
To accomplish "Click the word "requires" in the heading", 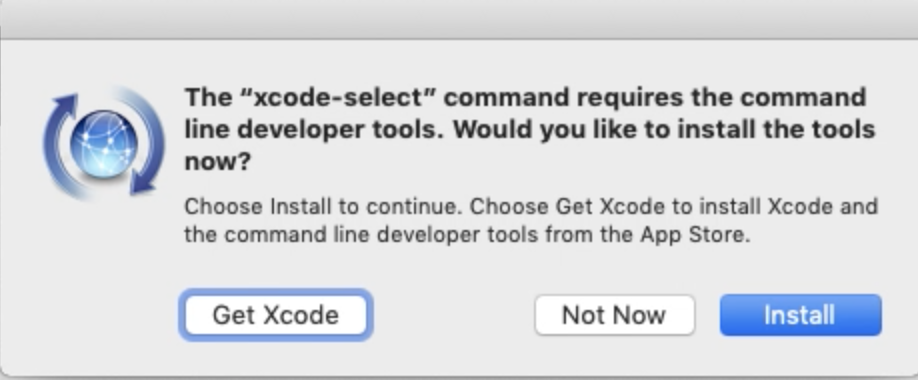I will point(629,97).
